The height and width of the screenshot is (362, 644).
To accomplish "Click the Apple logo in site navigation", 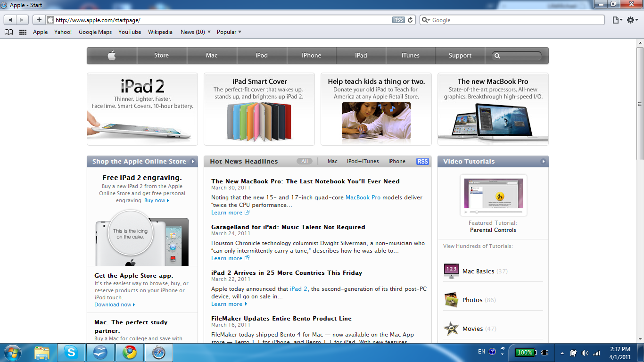I will [x=112, y=56].
